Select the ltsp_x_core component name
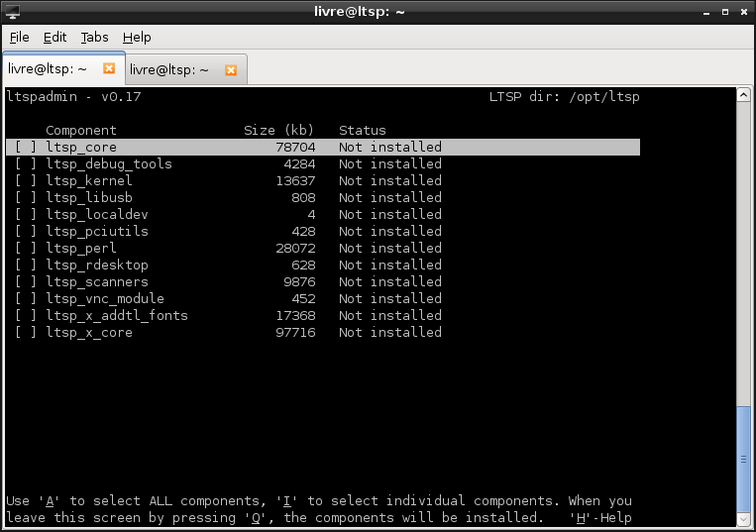 click(x=89, y=333)
